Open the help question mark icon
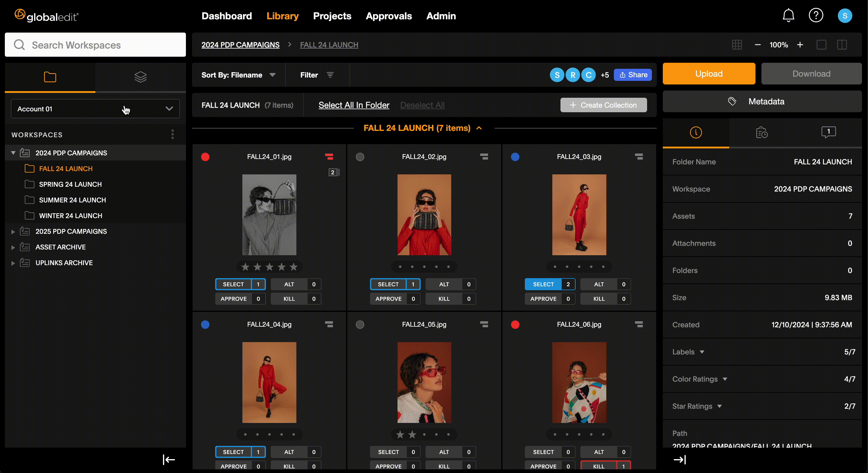The width and height of the screenshot is (868, 473). (x=816, y=15)
